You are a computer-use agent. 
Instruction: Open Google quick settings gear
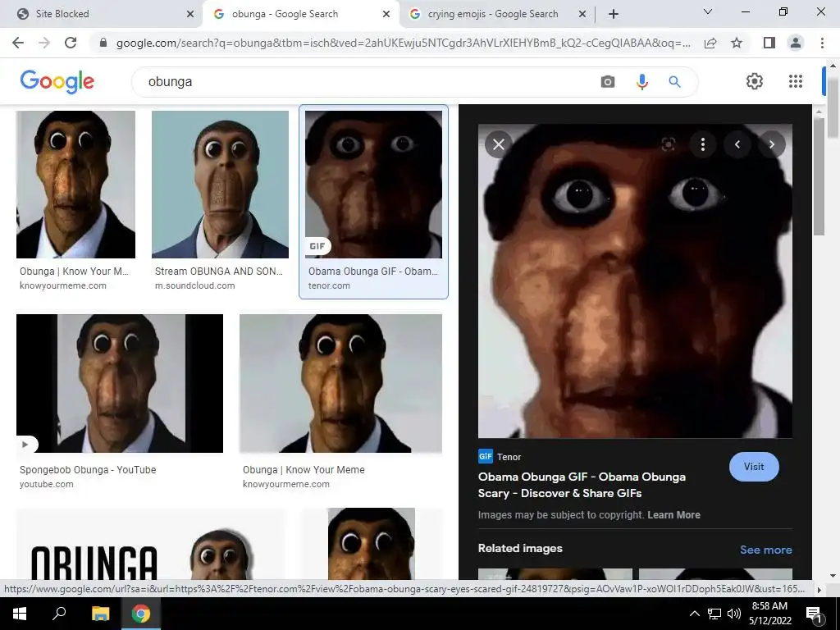tap(755, 81)
